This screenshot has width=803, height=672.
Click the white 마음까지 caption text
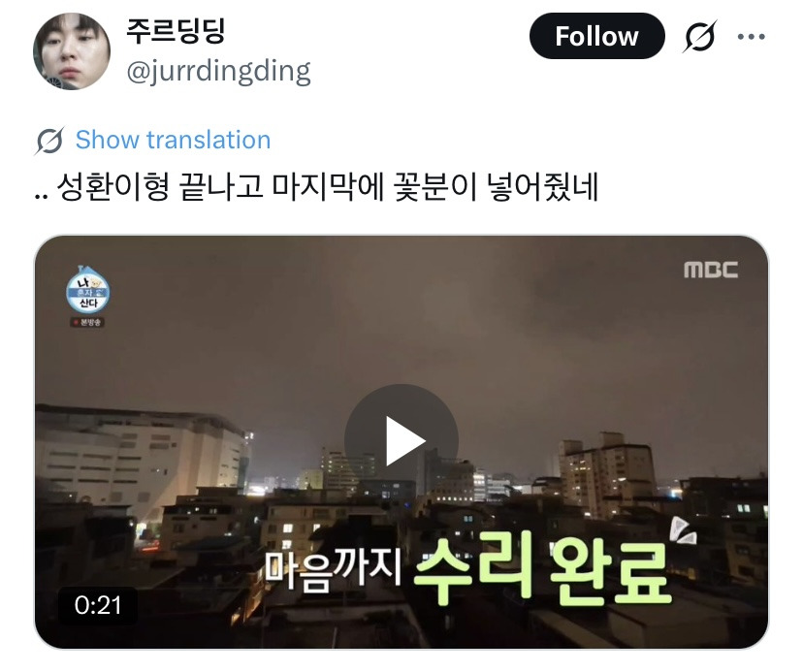(333, 570)
